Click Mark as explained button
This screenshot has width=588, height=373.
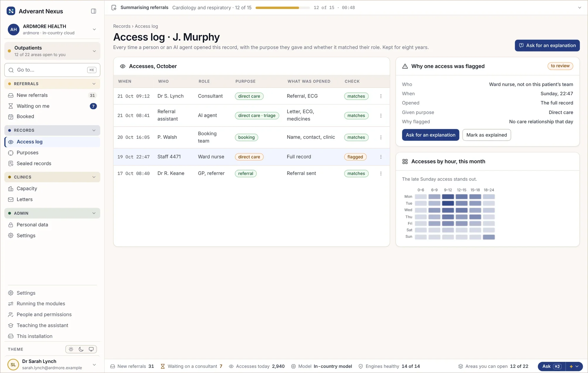pos(487,135)
